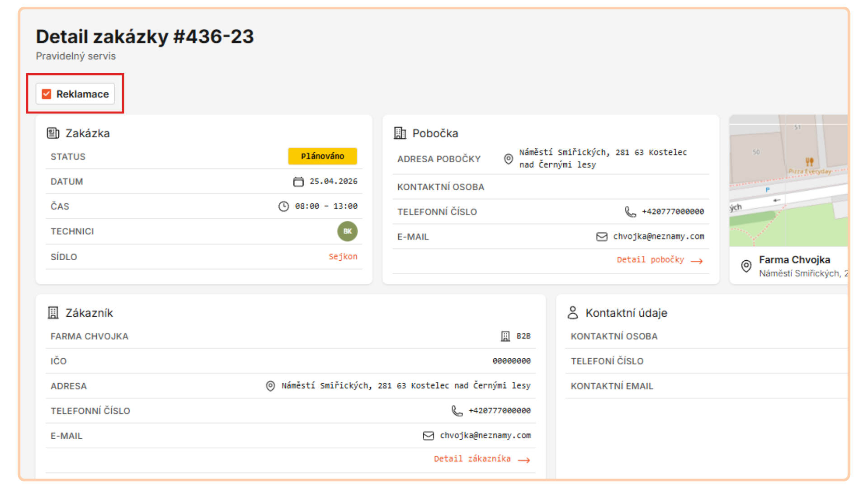Click the map thumbnail of the branch

pos(788,181)
